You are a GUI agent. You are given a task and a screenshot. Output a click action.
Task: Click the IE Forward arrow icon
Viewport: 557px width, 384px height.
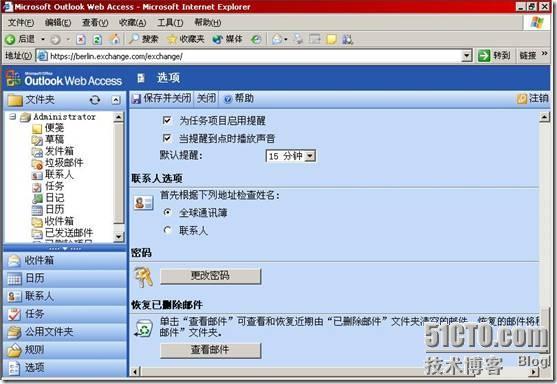pyautogui.click(x=55, y=39)
